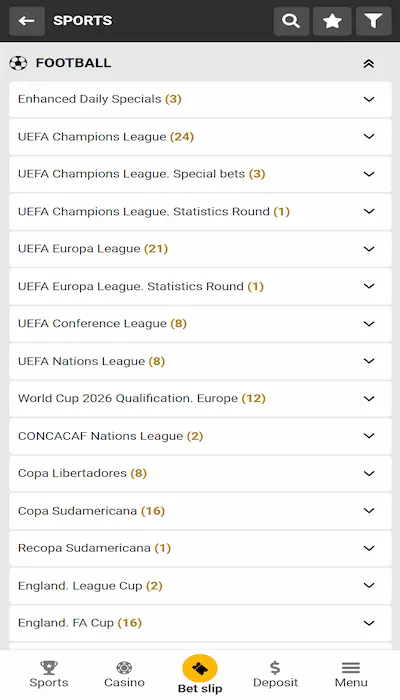Tap the Sports trophy icon
This screenshot has width=400, height=700.
pyautogui.click(x=49, y=667)
